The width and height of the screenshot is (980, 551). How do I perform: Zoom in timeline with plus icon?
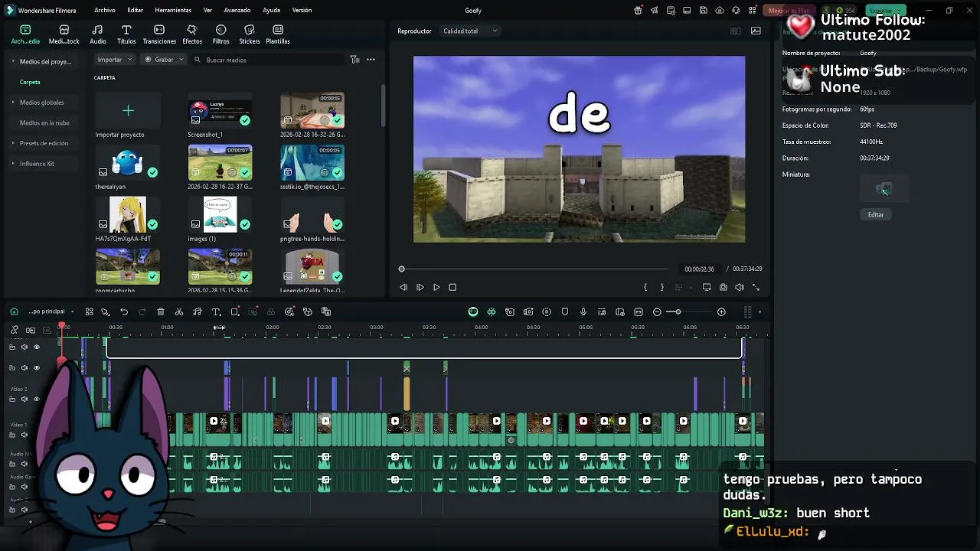(x=721, y=311)
